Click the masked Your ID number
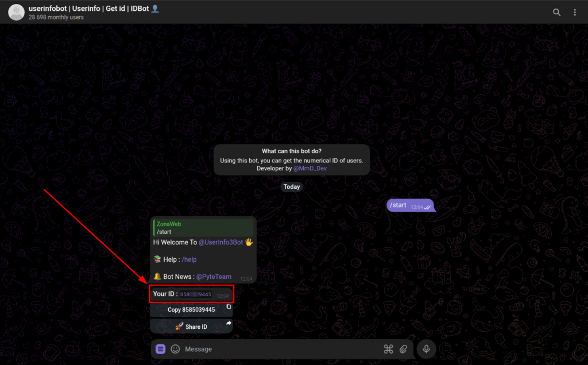The height and width of the screenshot is (365, 588). pyautogui.click(x=195, y=294)
